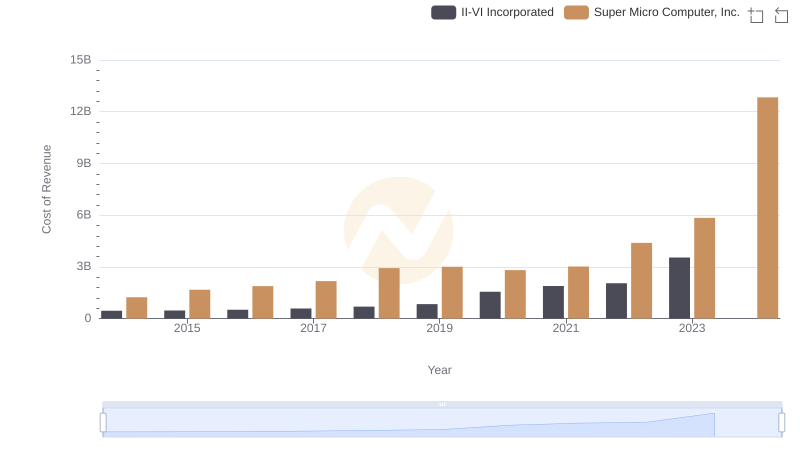800x461 pixels.
Task: Select the Super Micro bar for 2023
Action: click(x=704, y=268)
